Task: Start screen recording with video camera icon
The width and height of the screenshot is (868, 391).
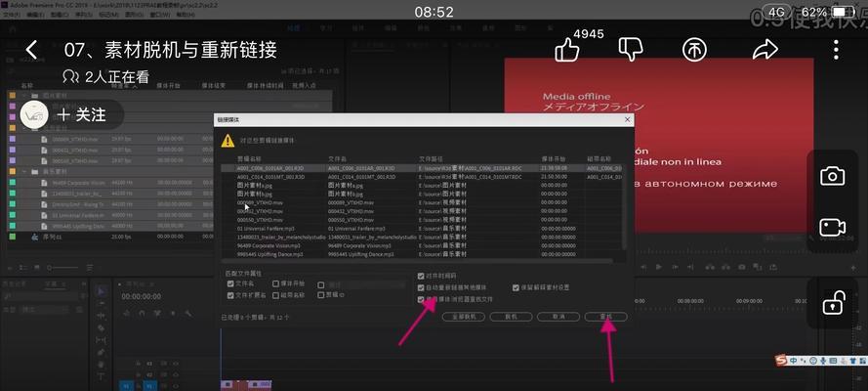Action: point(832,227)
